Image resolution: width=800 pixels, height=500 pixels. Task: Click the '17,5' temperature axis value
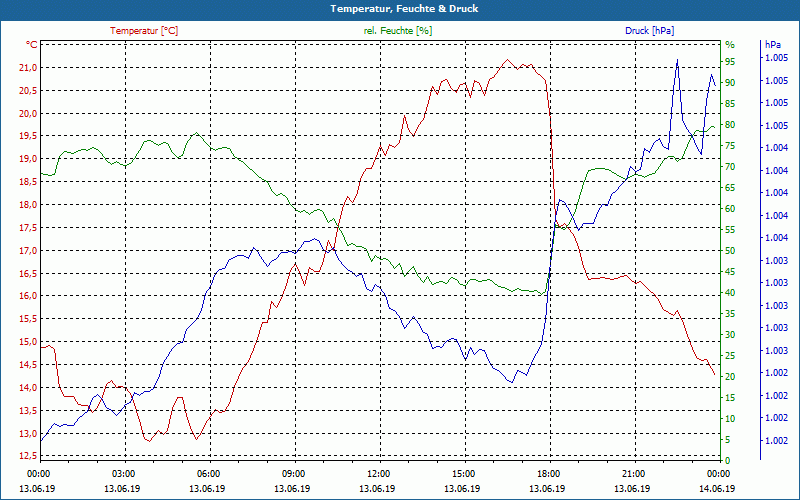[x=28, y=228]
